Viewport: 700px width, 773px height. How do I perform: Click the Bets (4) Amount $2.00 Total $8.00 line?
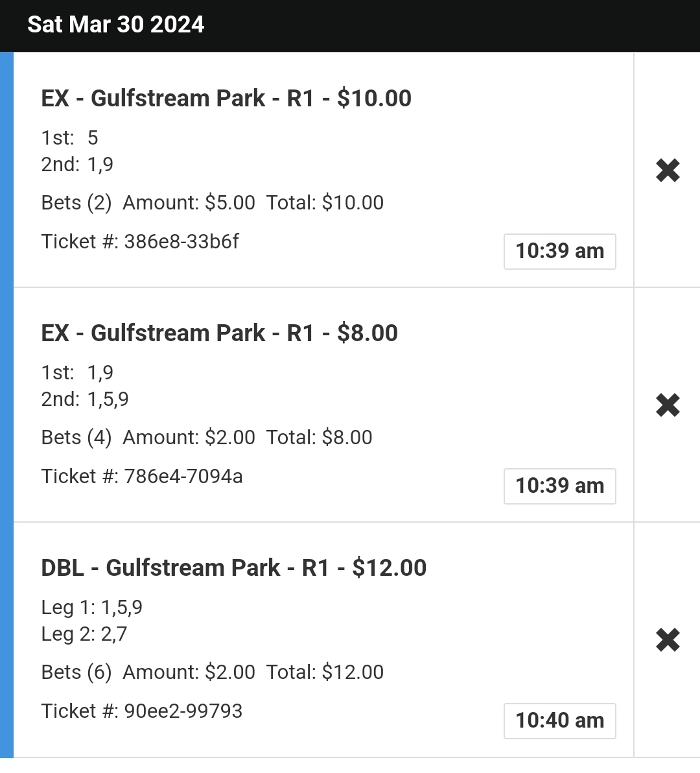[207, 437]
